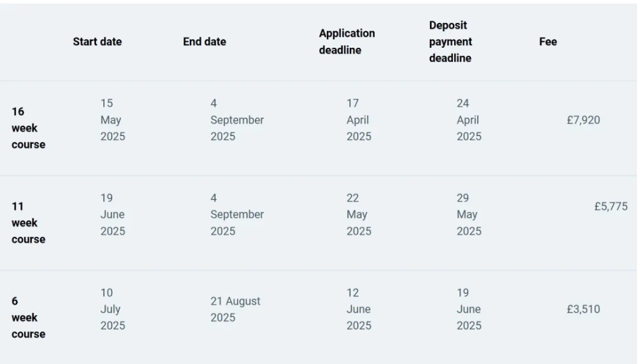Screen dimensions: 637x364
Task: Click the 21 August 2025 end date
Action: tap(235, 309)
